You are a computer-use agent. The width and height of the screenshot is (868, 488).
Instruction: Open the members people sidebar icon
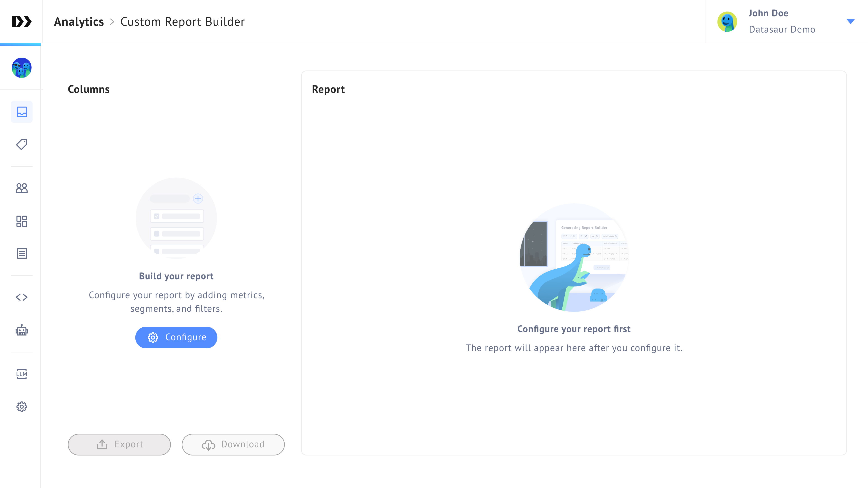(x=21, y=188)
